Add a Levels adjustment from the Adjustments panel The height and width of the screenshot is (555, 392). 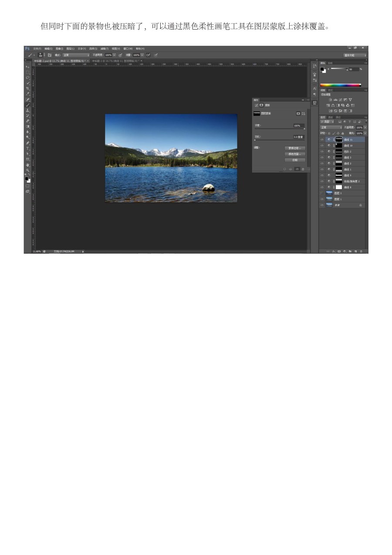click(335, 99)
